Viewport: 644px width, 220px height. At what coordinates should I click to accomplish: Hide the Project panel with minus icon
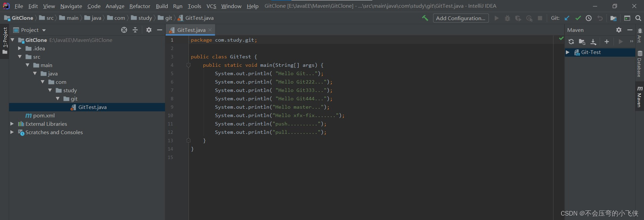(160, 30)
